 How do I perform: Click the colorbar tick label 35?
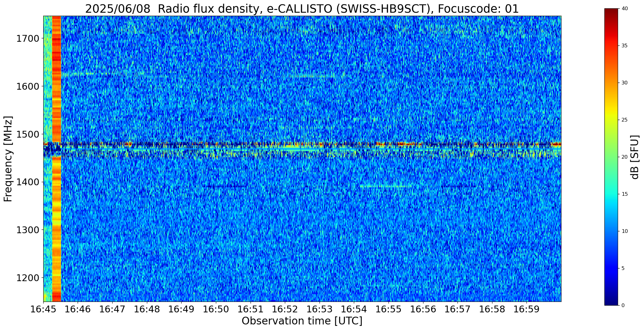(625, 46)
